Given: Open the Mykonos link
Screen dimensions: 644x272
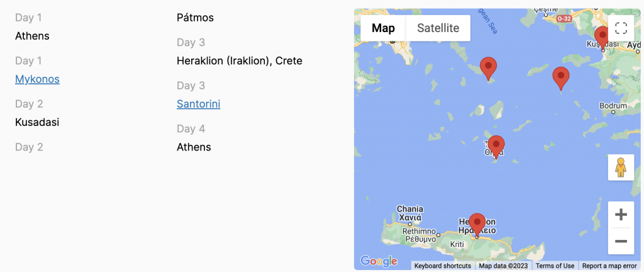Looking at the screenshot, I should tap(37, 79).
